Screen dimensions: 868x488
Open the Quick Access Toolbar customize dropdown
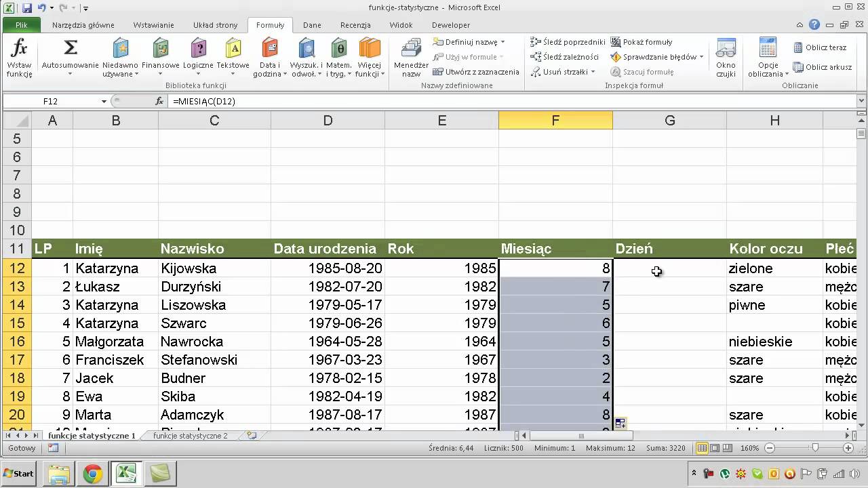(x=85, y=9)
